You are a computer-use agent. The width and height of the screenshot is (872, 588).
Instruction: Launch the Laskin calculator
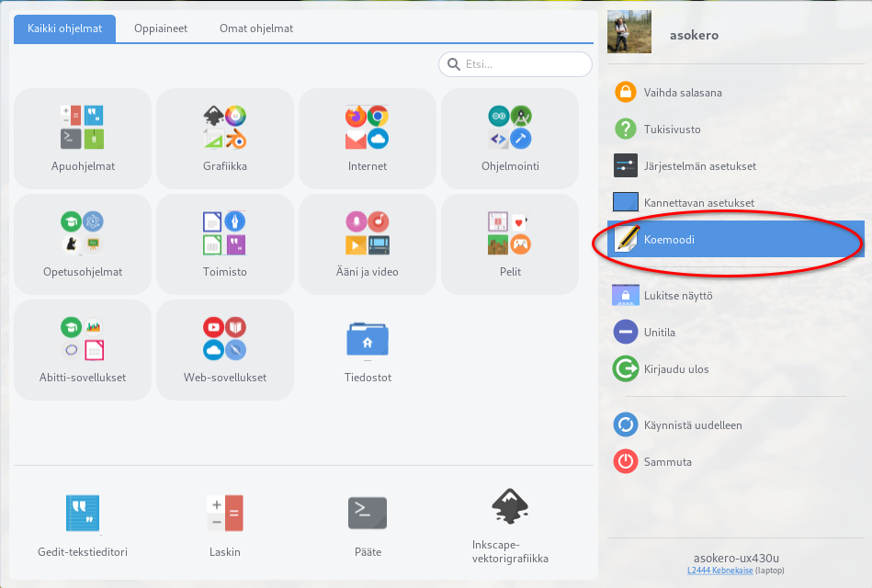coord(225,526)
